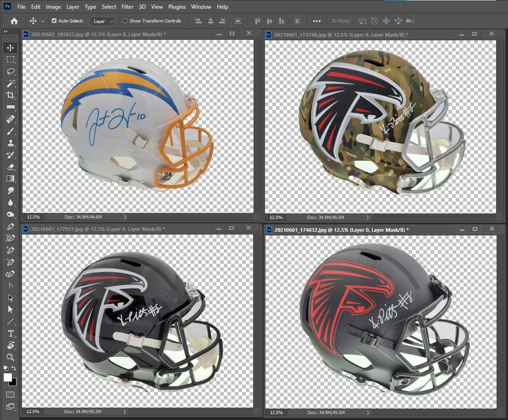Check Show Transform Controls

pos(124,21)
